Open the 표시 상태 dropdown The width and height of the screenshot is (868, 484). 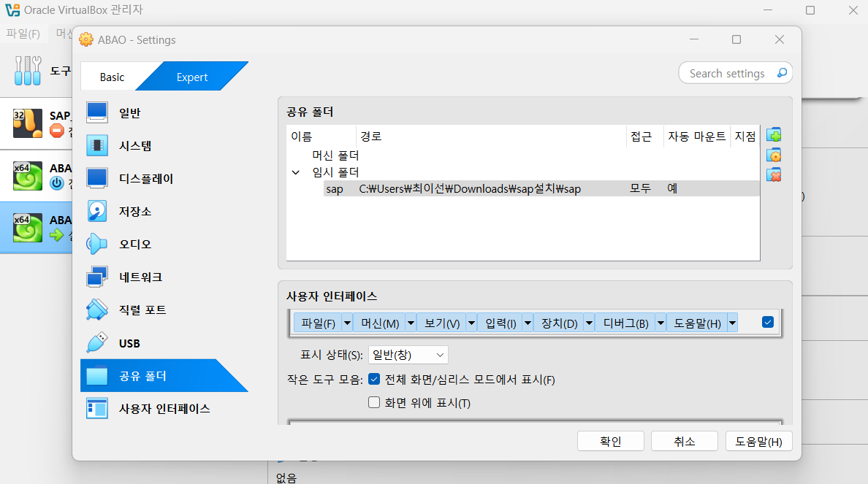[408, 355]
